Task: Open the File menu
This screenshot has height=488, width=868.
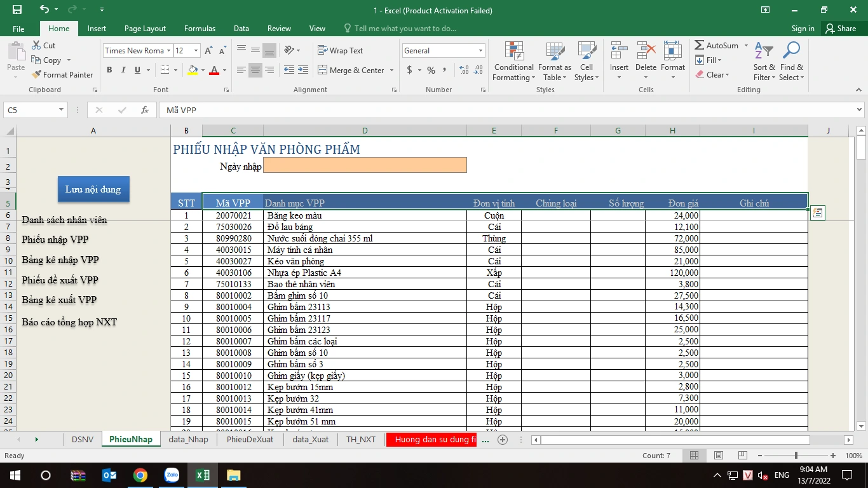Action: [18, 29]
